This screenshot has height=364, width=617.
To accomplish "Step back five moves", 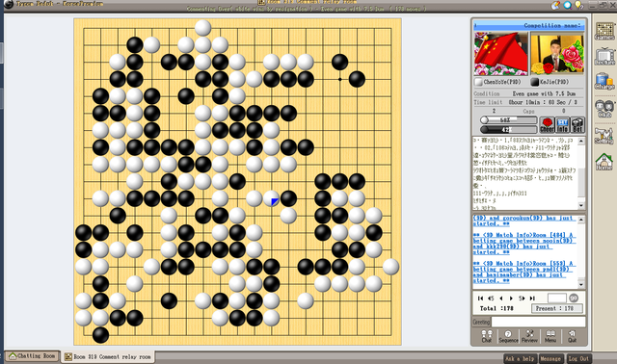I will click(491, 299).
